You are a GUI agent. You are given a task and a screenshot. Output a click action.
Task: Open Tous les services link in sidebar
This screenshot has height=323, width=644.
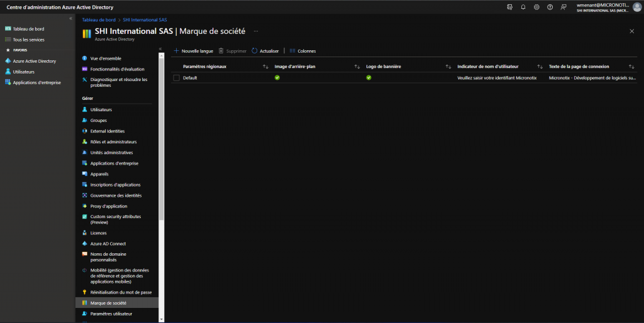coord(28,40)
